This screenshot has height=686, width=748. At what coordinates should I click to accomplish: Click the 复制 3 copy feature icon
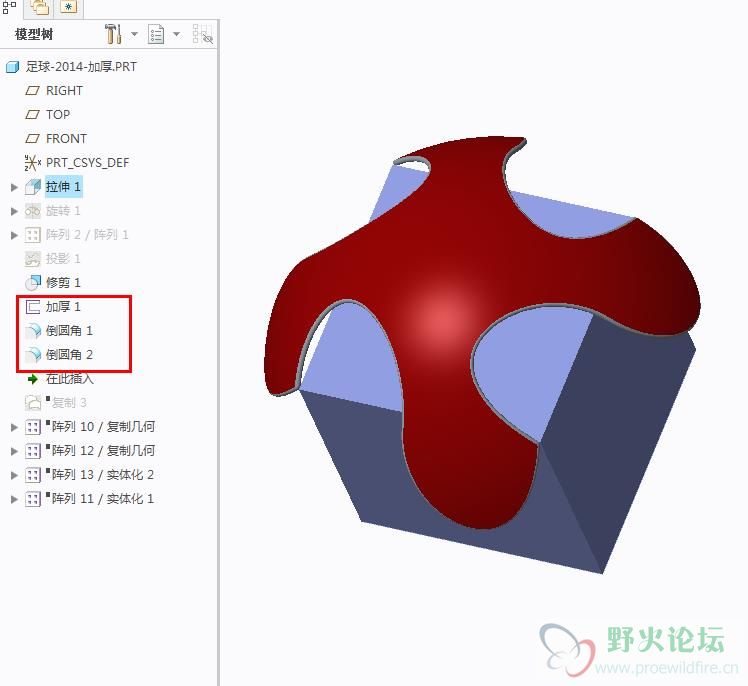click(x=32, y=403)
